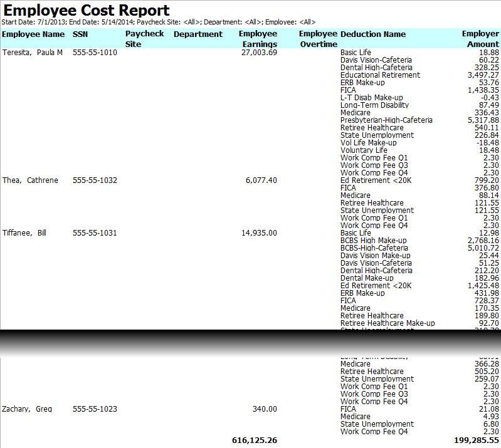
Task: Select the Employee Earnings column header
Action: point(258,39)
